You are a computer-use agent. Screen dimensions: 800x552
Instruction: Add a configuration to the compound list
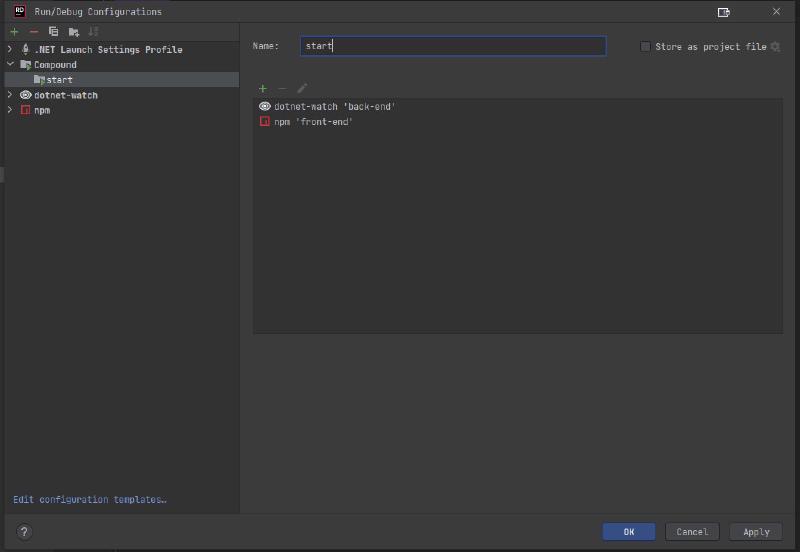[x=263, y=88]
